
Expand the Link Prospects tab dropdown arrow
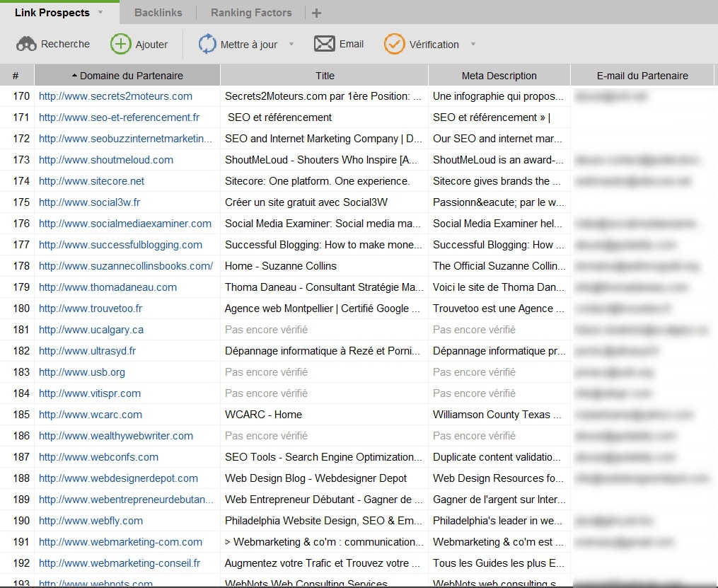[100, 12]
